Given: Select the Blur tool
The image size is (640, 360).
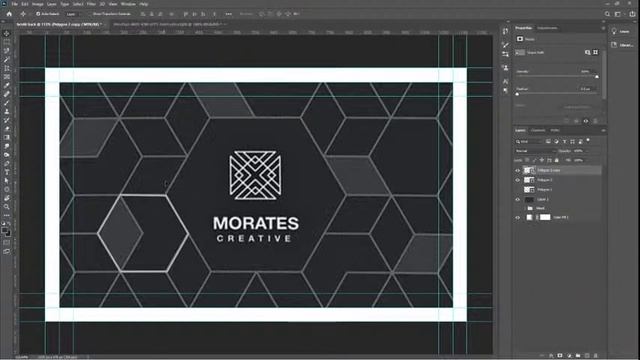Looking at the screenshot, I should (7, 146).
